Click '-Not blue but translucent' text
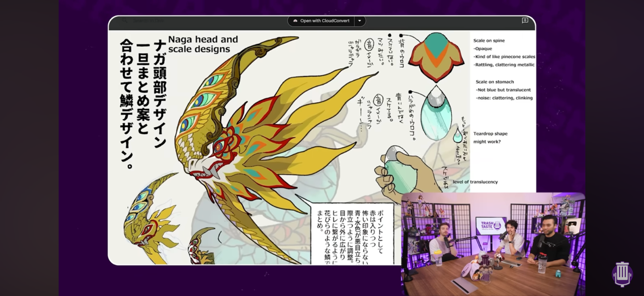Image resolution: width=644 pixels, height=296 pixels. 503,90
